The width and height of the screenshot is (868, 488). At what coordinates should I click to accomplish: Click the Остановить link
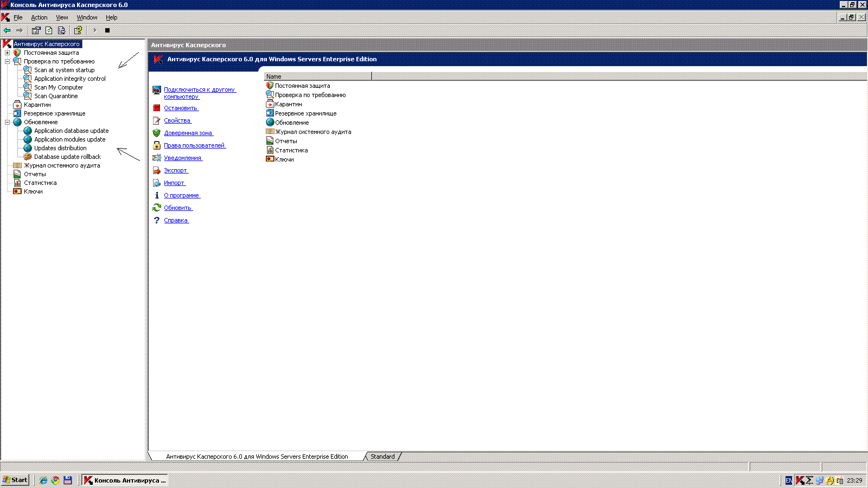(x=181, y=108)
